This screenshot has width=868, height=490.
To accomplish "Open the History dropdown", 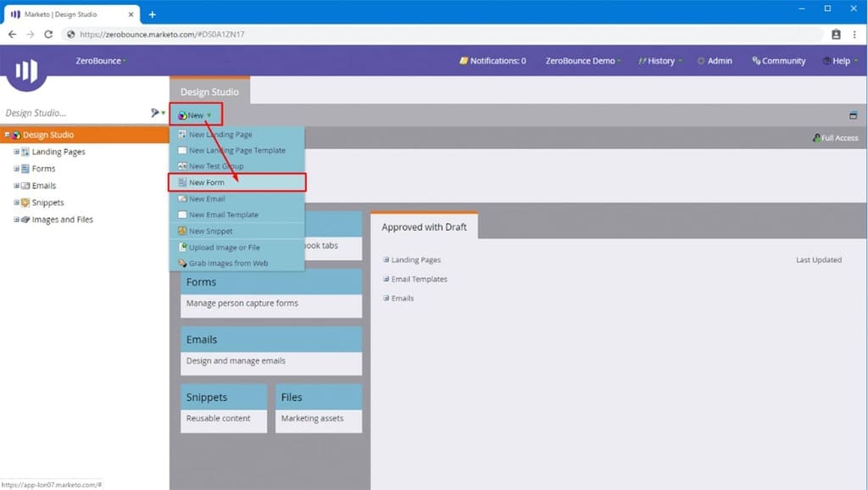I will pyautogui.click(x=659, y=61).
